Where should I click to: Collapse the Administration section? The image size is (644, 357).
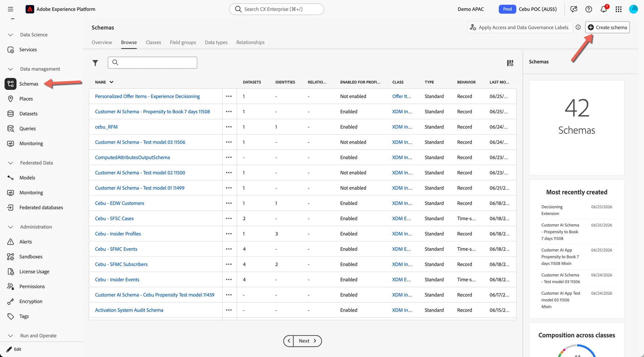(x=10, y=227)
